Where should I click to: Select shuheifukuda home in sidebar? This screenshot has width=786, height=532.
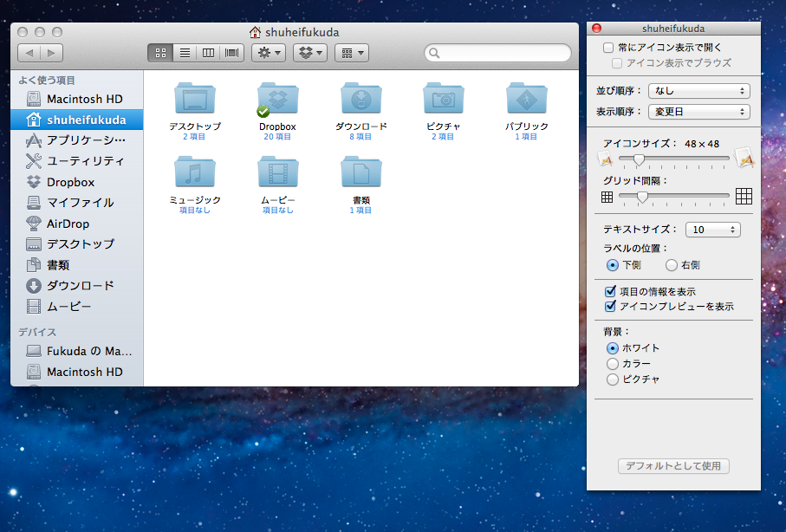coord(77,120)
